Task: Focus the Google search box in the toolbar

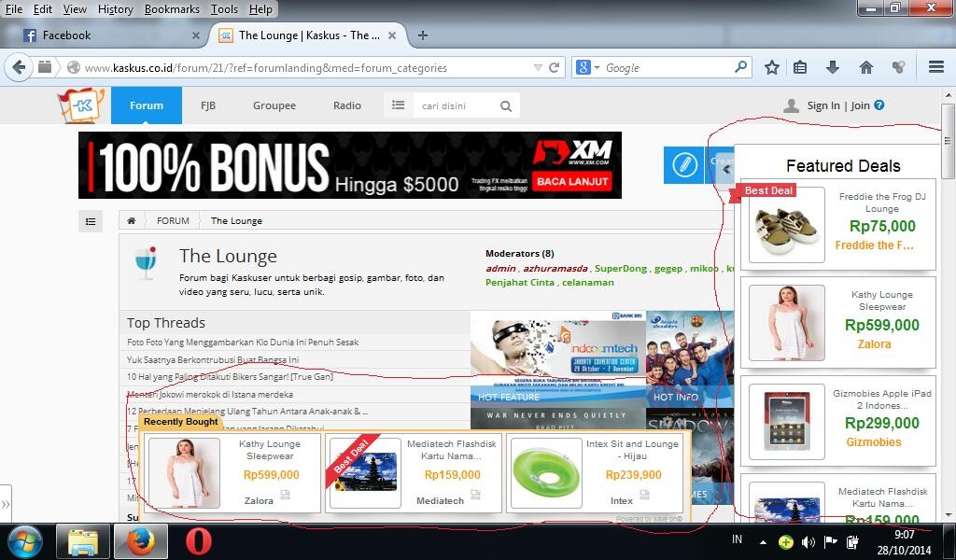Action: (668, 67)
